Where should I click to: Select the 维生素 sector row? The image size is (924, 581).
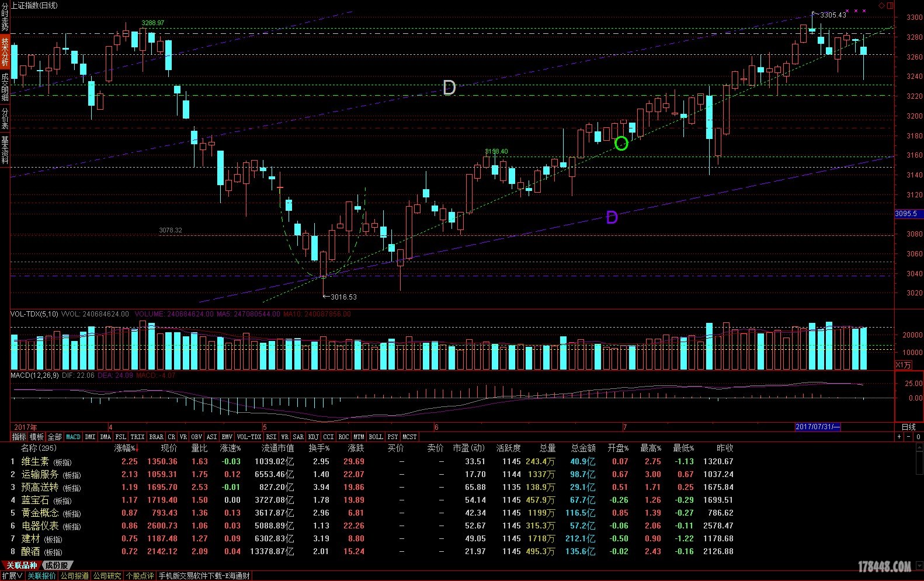pyautogui.click(x=371, y=461)
